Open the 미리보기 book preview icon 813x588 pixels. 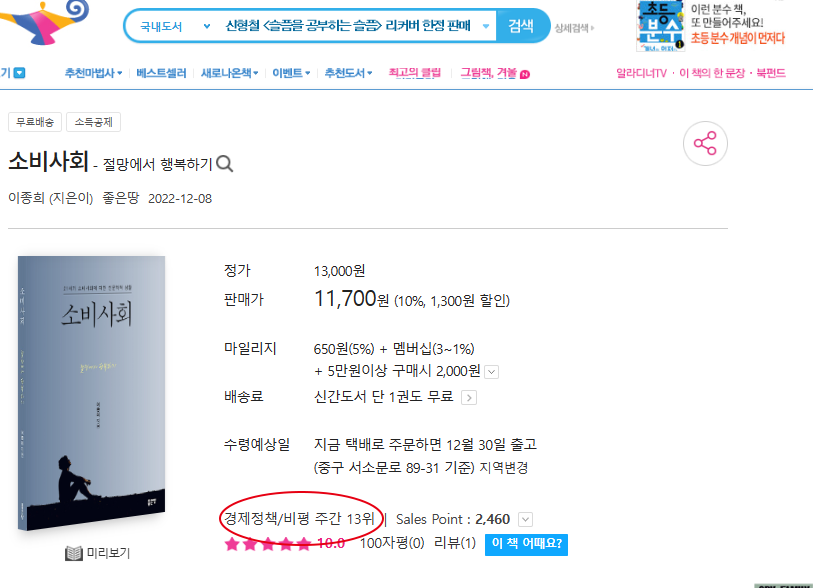click(74, 553)
